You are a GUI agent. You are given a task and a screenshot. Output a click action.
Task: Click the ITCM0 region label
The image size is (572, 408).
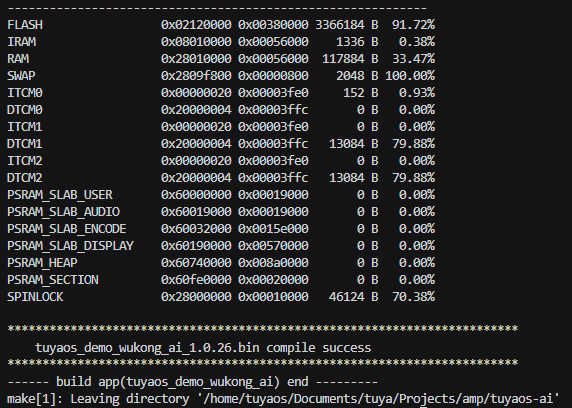coord(25,93)
